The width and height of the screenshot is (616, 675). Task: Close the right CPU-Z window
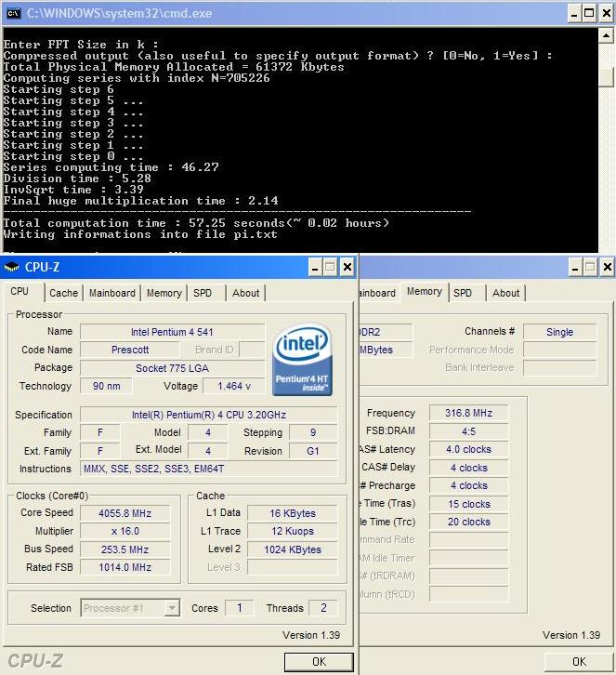pyautogui.click(x=607, y=268)
